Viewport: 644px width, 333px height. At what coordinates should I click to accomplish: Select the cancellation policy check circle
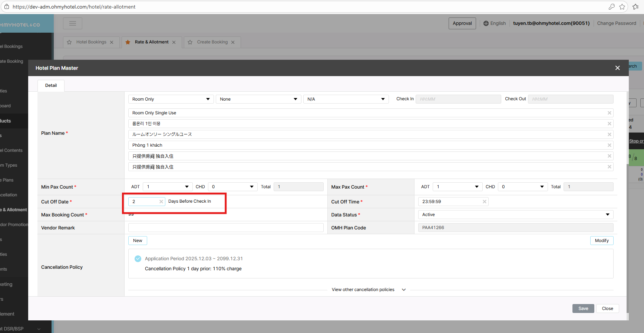[138, 259]
